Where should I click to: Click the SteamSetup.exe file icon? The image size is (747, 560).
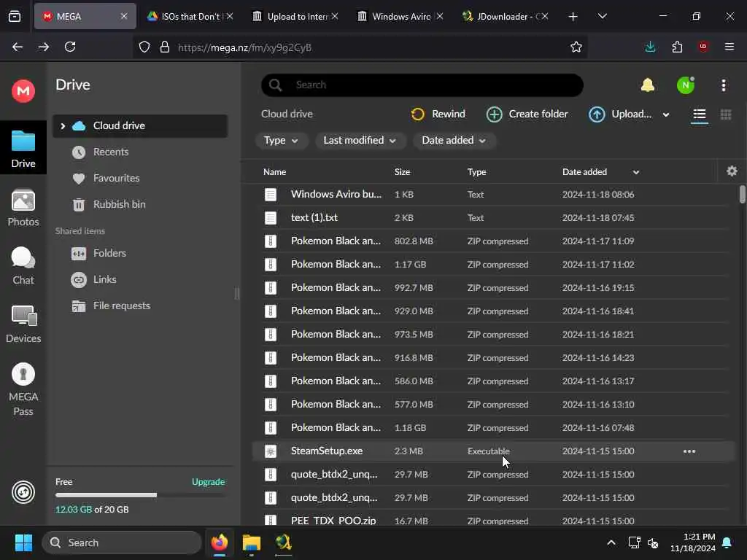[271, 451]
